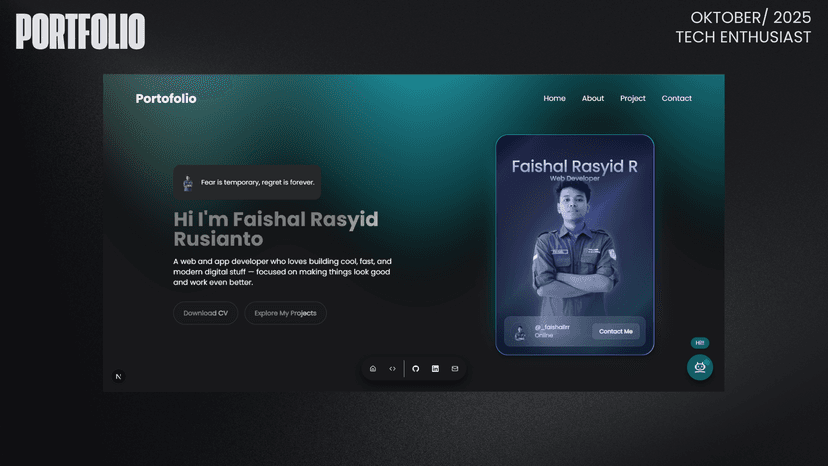Open the chatbot robot icon button
Viewport: 828px width, 466px height.
700,367
